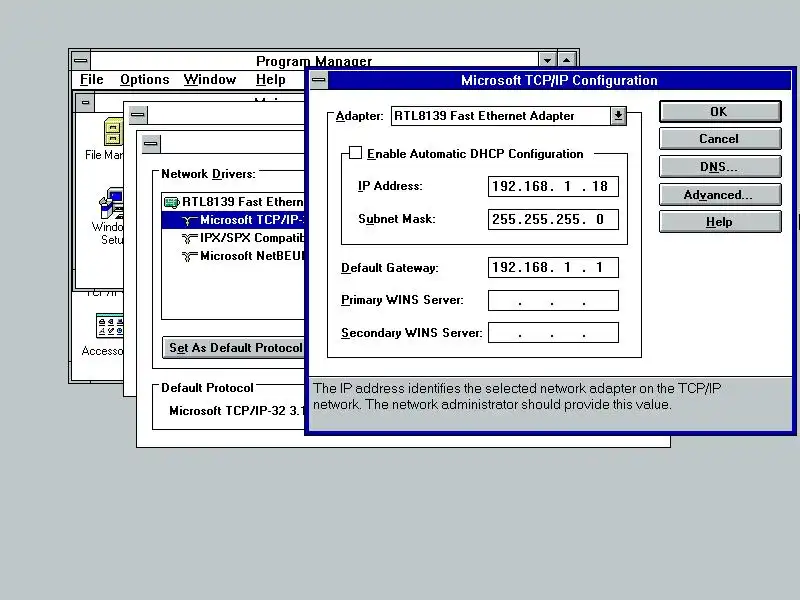
Task: Click the Subnet Mask field
Action: [553, 219]
